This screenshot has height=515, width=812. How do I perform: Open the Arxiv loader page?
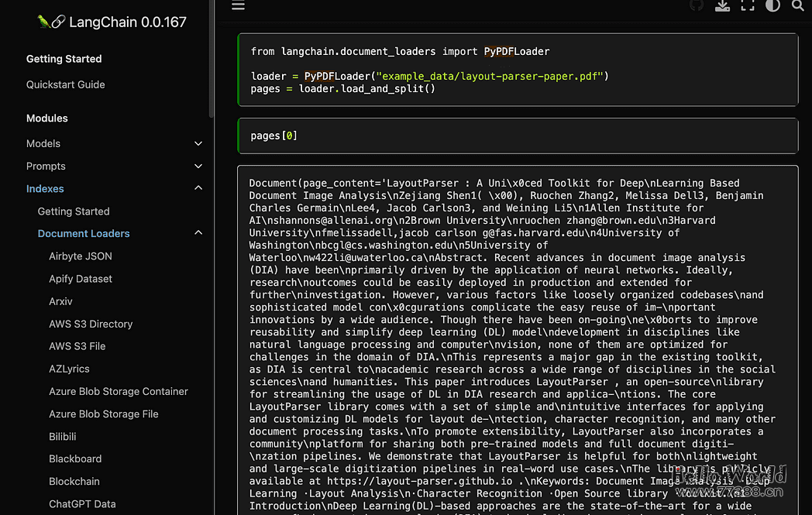[60, 301]
